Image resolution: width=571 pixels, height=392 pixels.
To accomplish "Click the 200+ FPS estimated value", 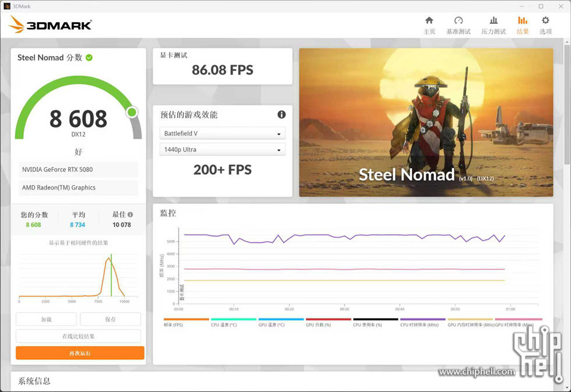I will (x=223, y=169).
